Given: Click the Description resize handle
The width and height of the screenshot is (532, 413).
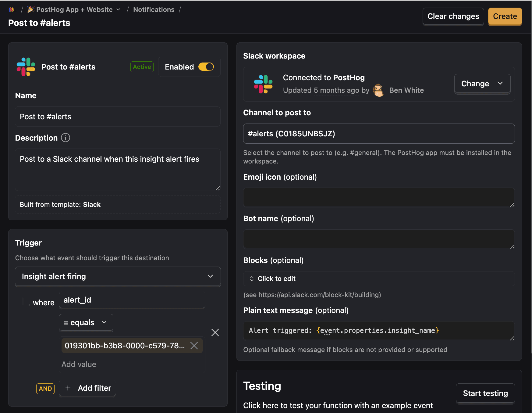Looking at the screenshot, I should 218,189.
